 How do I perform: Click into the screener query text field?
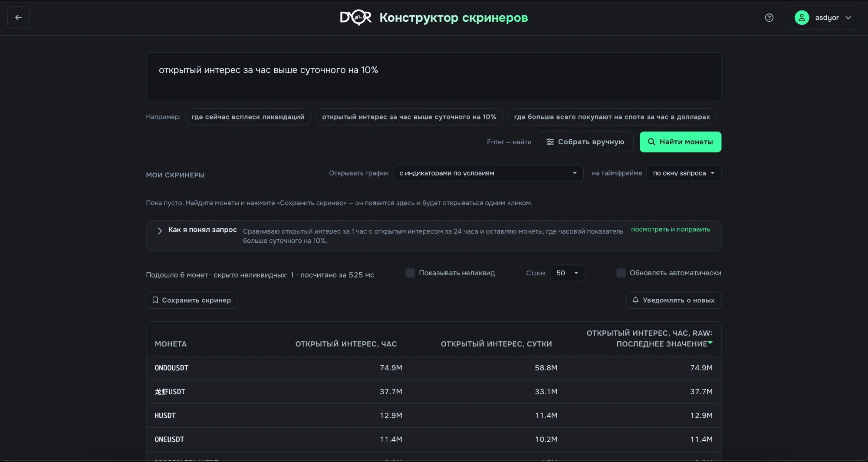pyautogui.click(x=434, y=77)
